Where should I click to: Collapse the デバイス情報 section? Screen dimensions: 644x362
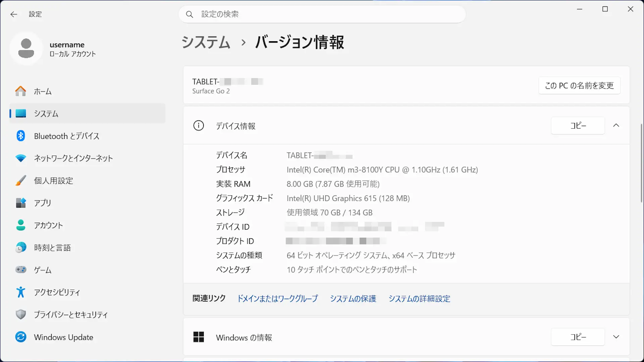point(616,125)
